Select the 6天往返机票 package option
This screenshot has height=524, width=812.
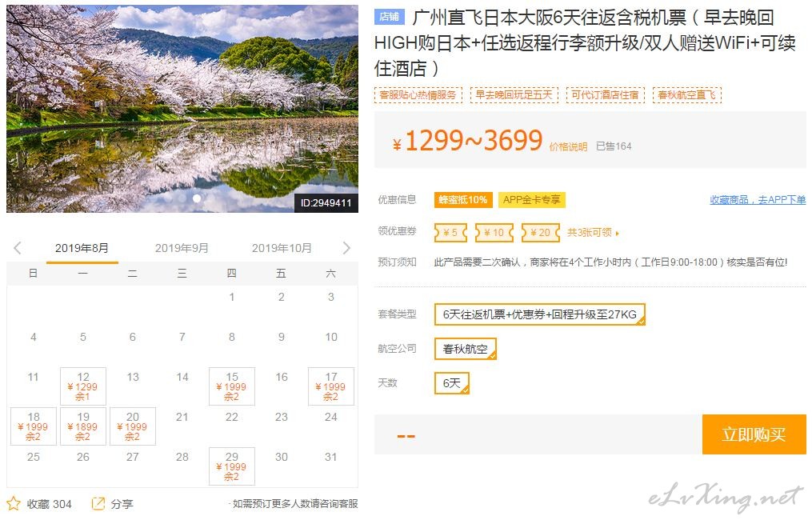[539, 314]
